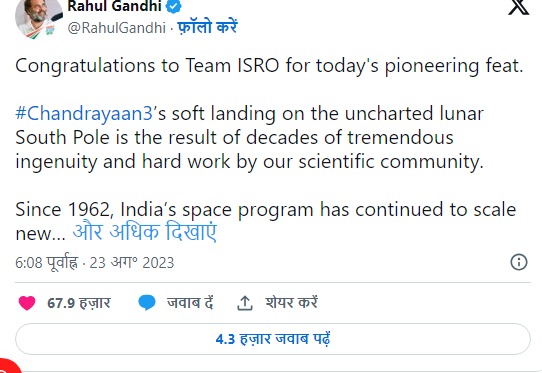Click the blue reply speech bubble icon
Screen dimensions: 542x373
147,303
